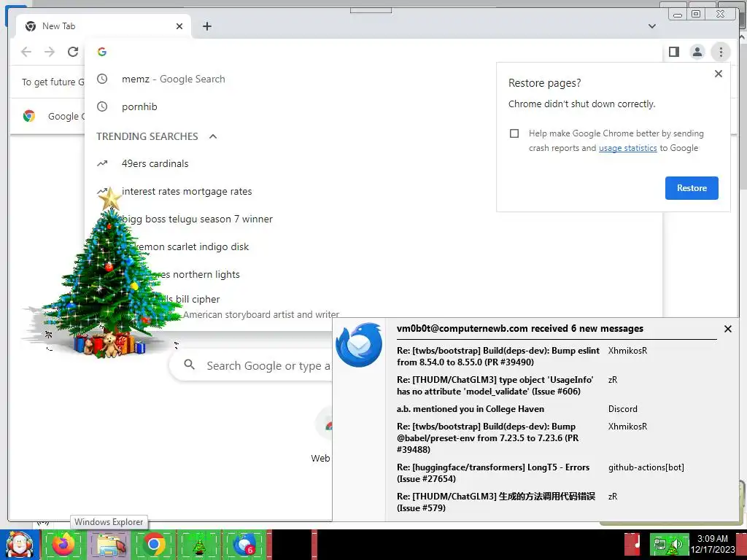747x560 pixels.
Task: Open the ChatGLM3 Issue #579 message
Action: tap(496, 502)
